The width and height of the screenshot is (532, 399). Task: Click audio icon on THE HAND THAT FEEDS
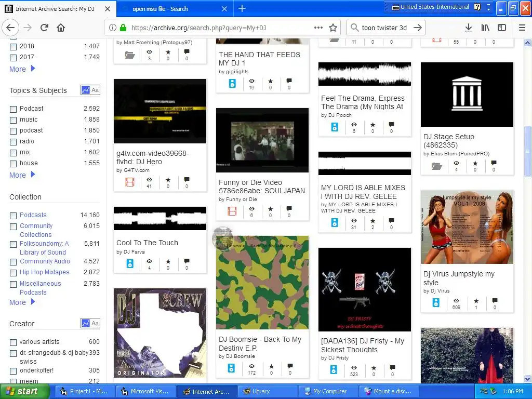[x=232, y=83]
